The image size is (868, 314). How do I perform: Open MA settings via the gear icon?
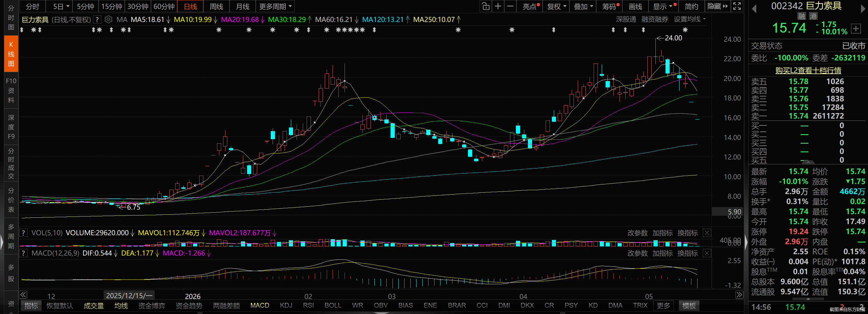click(108, 19)
